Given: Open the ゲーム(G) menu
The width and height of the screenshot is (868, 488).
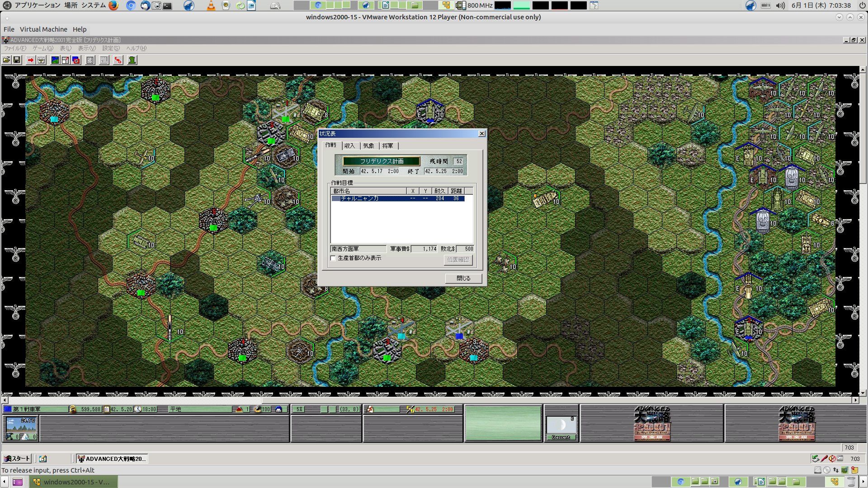Looking at the screenshot, I should 42,48.
